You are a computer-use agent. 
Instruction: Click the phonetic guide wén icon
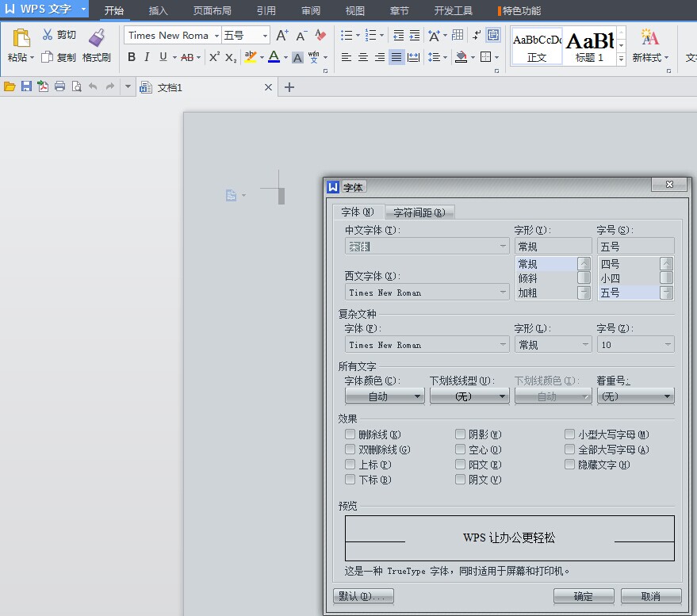(x=313, y=57)
